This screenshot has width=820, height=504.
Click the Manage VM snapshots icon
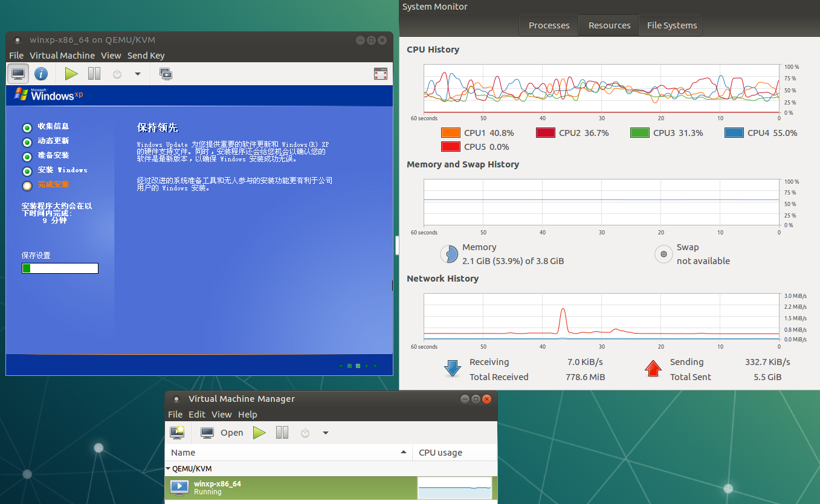(166, 74)
